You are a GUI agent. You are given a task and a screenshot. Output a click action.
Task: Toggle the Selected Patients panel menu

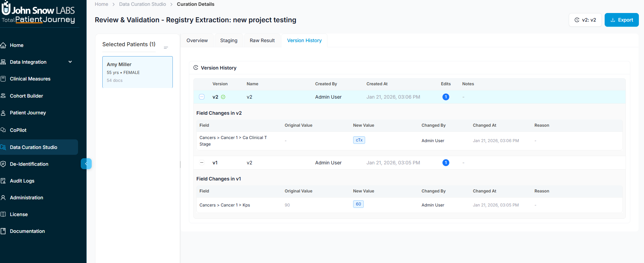(x=166, y=48)
